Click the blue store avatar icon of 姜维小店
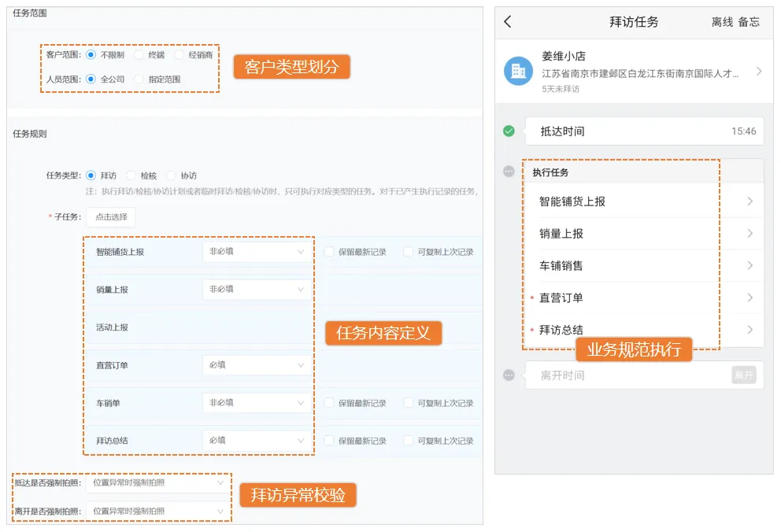Screen dimensions: 781x532 517,71
